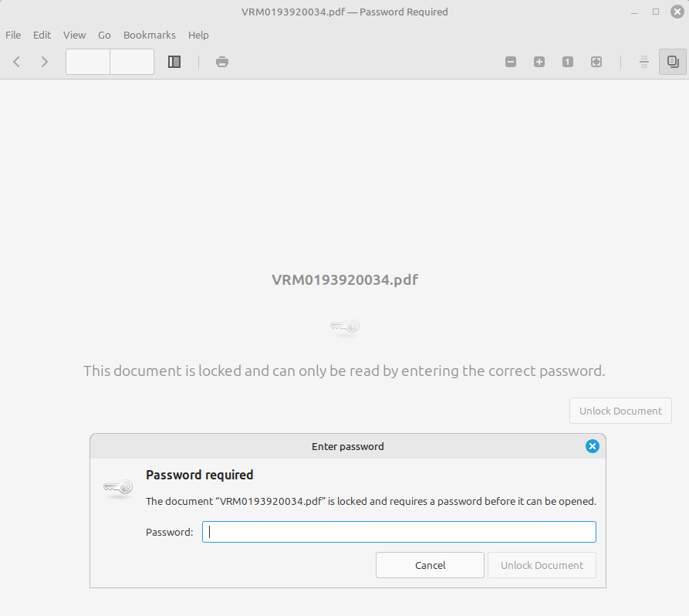Open the Help menu

[x=198, y=35]
